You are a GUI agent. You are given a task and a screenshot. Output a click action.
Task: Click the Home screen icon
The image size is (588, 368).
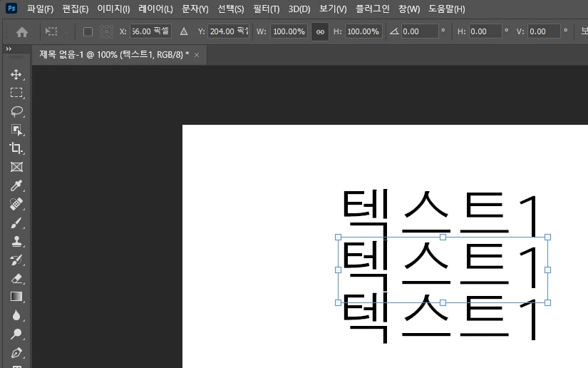click(x=22, y=32)
